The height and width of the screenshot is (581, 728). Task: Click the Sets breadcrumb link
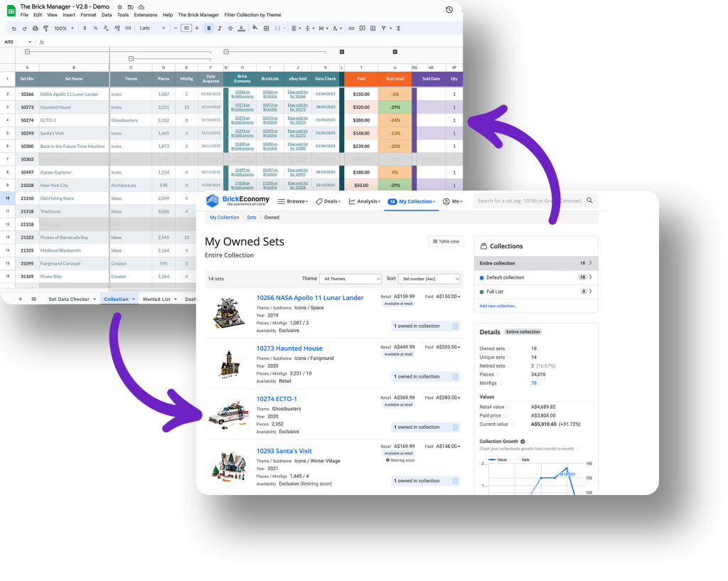(x=252, y=218)
